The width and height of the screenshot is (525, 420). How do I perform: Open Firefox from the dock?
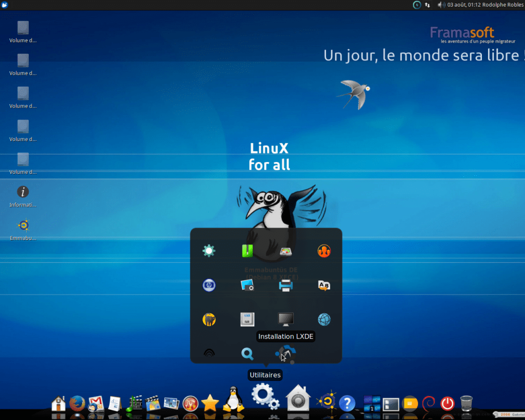pos(77,403)
